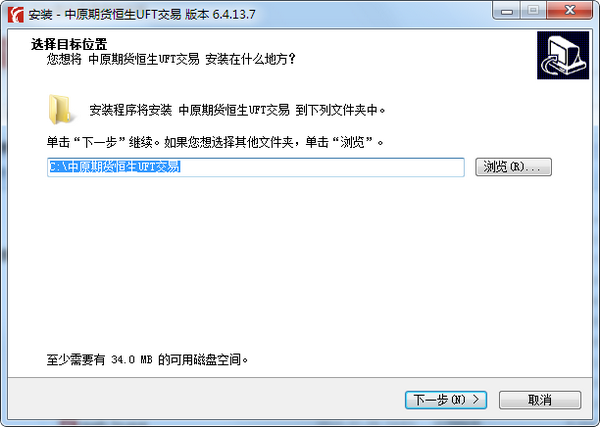Image resolution: width=600 pixels, height=427 pixels.
Task: Click the setup computer icon in header
Action: [x=563, y=55]
